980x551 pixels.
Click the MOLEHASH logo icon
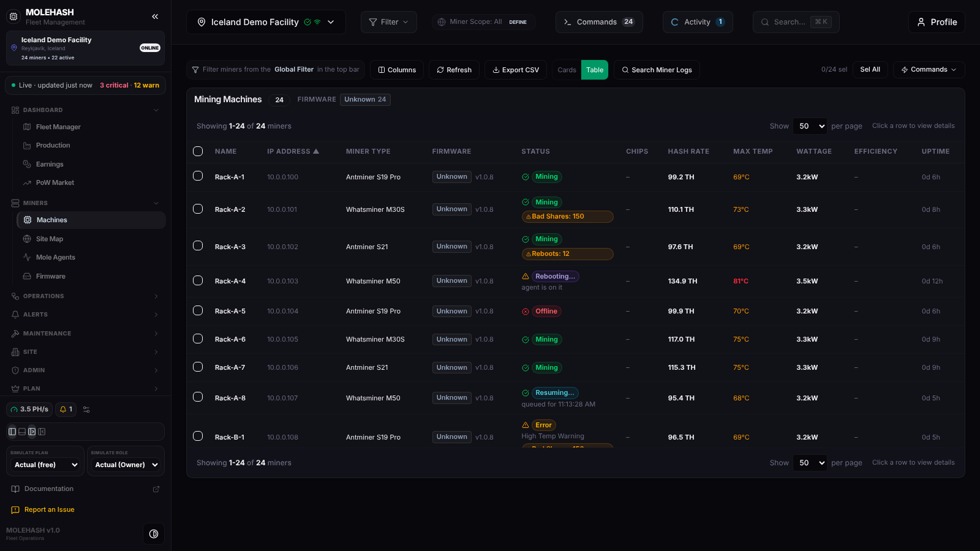[13, 17]
